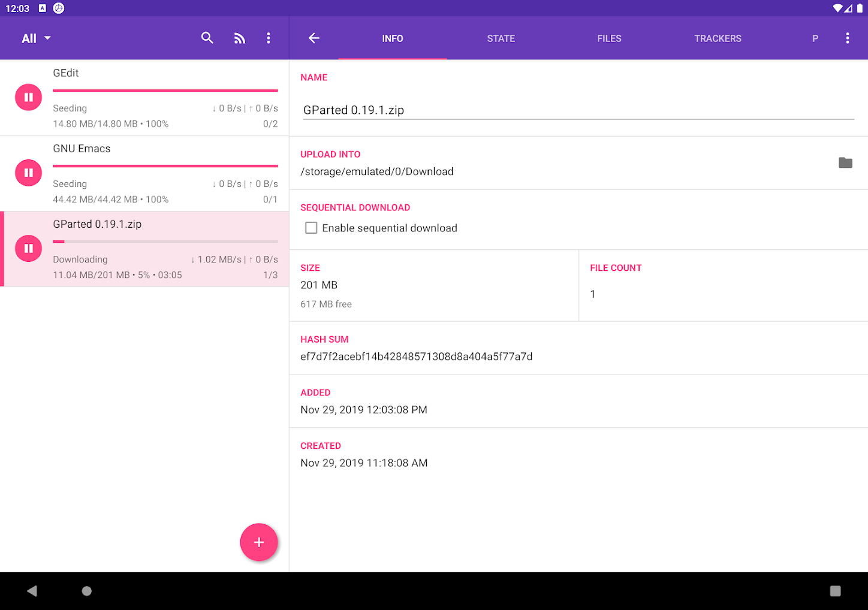Tap Android home navigation button
The image size is (868, 610).
[x=87, y=591]
